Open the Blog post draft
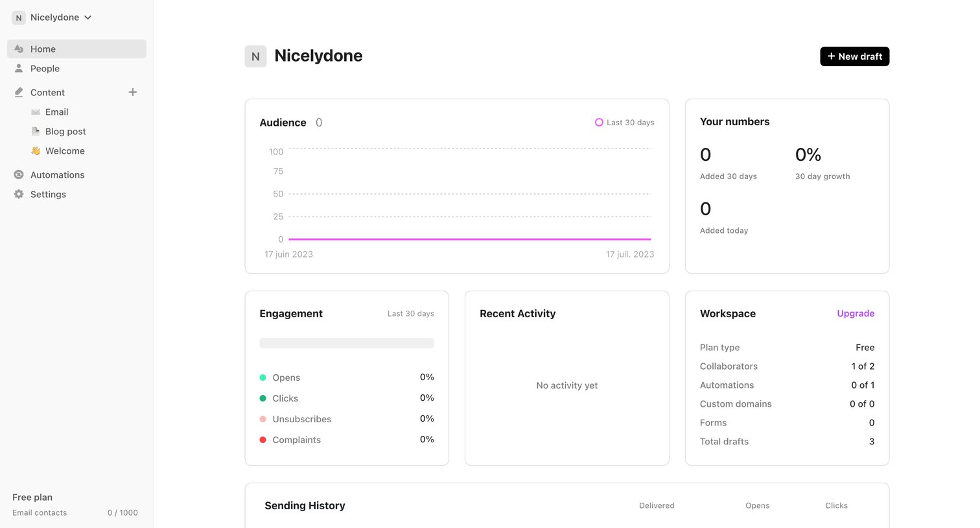This screenshot has height=528, width=980. pyautogui.click(x=65, y=132)
